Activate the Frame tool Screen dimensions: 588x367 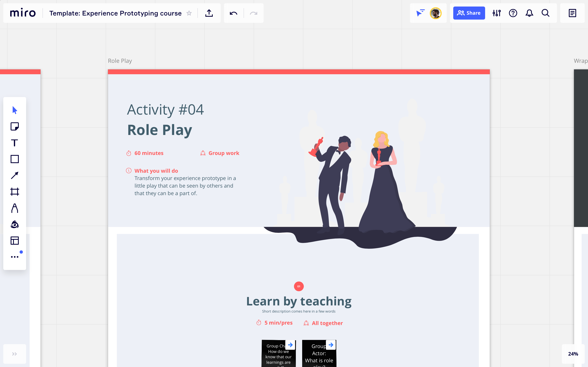pyautogui.click(x=14, y=192)
